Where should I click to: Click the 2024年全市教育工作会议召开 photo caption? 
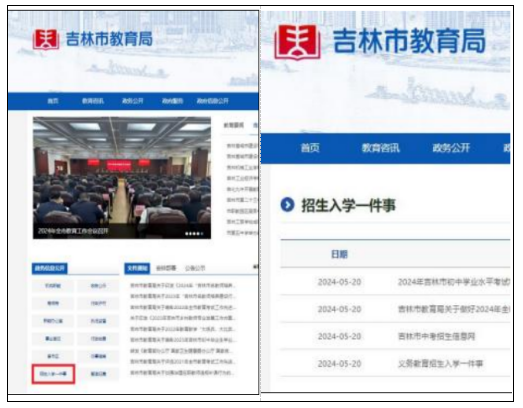tap(73, 231)
